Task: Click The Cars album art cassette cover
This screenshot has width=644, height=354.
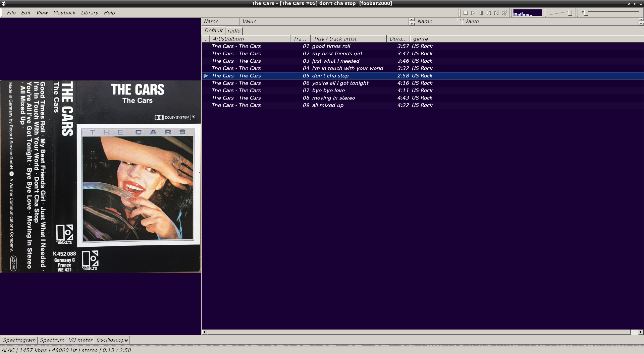Action: coord(101,177)
